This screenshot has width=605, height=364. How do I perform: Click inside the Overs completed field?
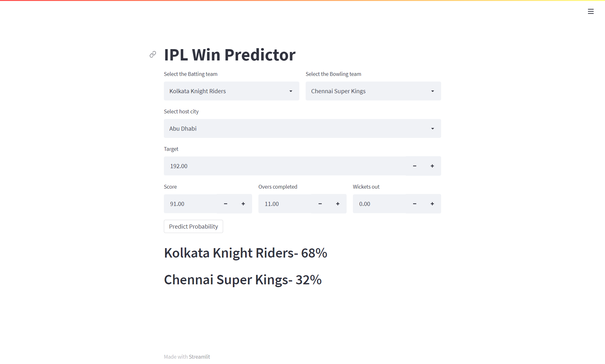click(x=284, y=204)
